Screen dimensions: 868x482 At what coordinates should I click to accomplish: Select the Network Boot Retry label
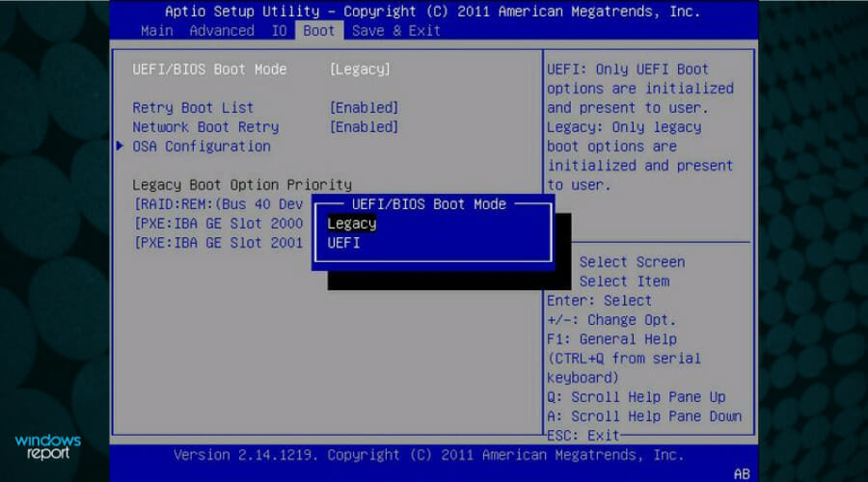205,126
